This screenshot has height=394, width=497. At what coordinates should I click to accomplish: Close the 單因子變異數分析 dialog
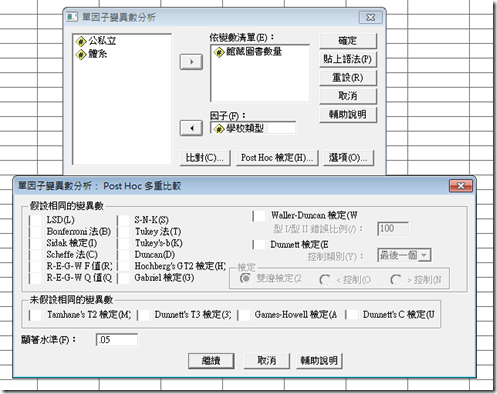tap(370, 17)
